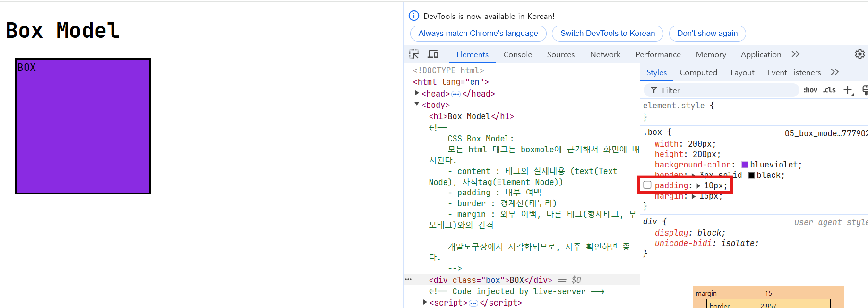
Task: Activate the inspect element picker icon
Action: coord(414,54)
